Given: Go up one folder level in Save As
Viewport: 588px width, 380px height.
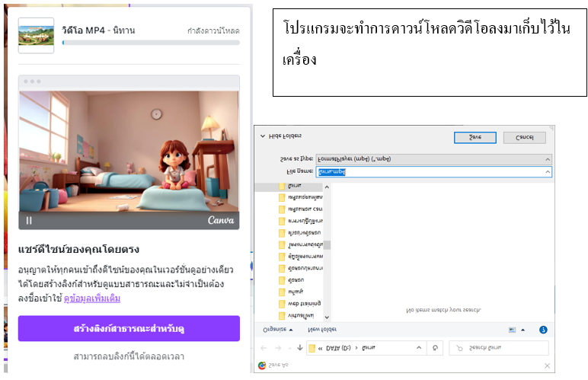Looking at the screenshot, I should click(x=299, y=348).
